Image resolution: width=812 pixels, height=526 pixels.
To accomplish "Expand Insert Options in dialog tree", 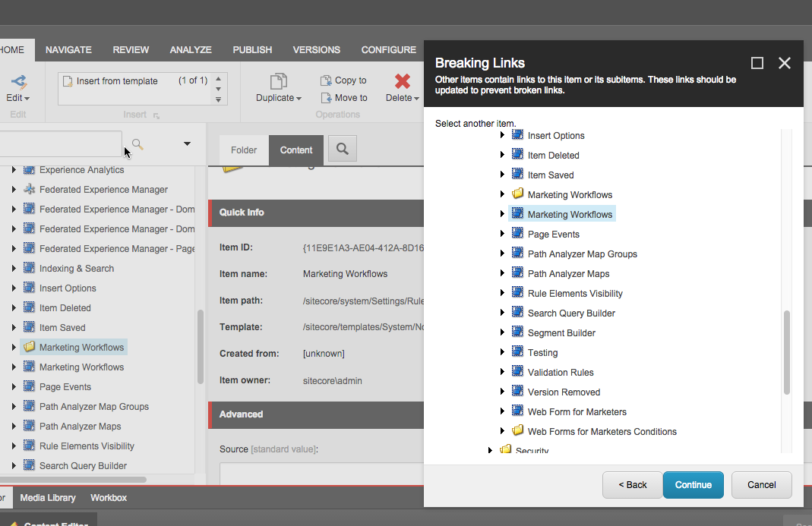I will pyautogui.click(x=502, y=135).
